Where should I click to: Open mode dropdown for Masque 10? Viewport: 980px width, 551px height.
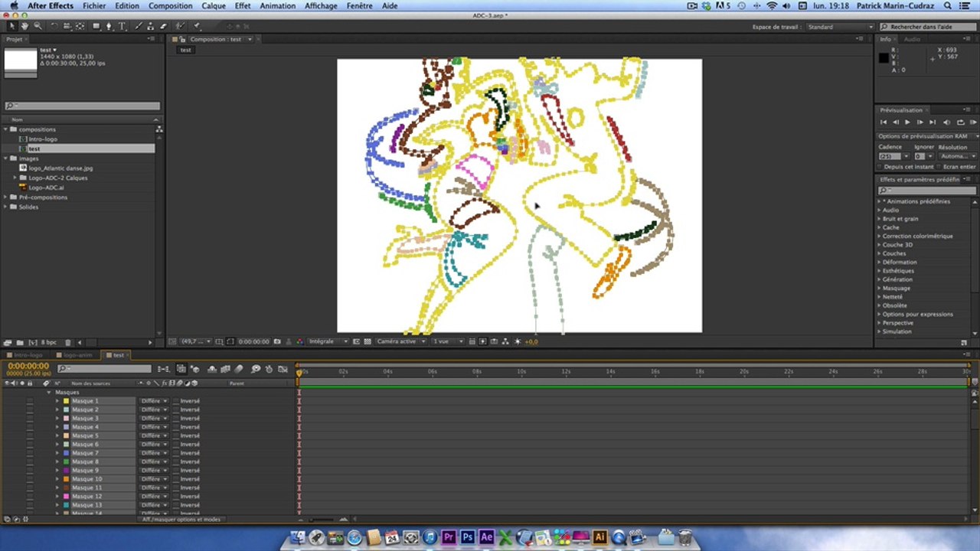pos(153,479)
